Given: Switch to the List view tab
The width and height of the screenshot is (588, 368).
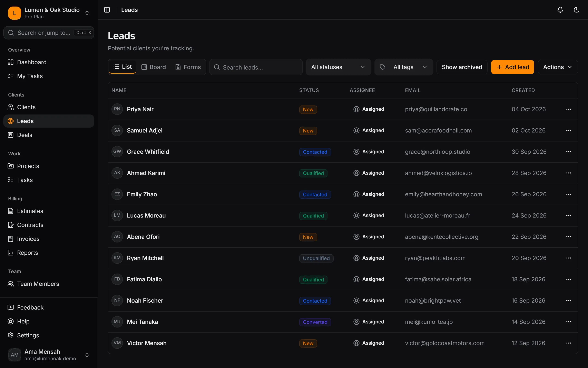Looking at the screenshot, I should click(122, 67).
